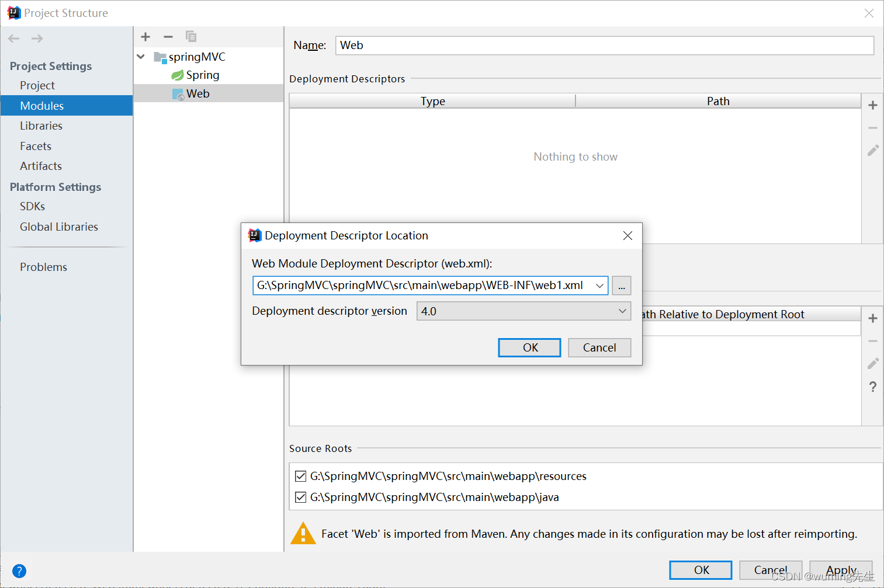
Task: Click the facet Name input field
Action: coord(605,46)
